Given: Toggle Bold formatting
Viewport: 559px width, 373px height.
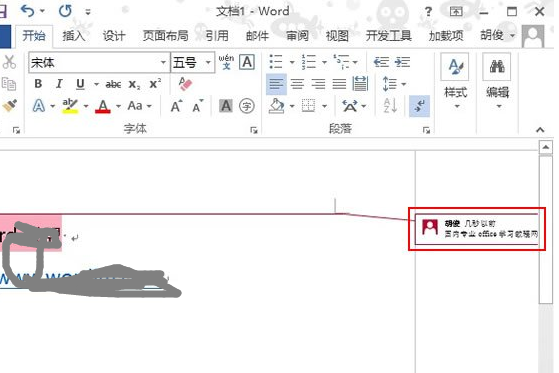Looking at the screenshot, I should [38, 84].
